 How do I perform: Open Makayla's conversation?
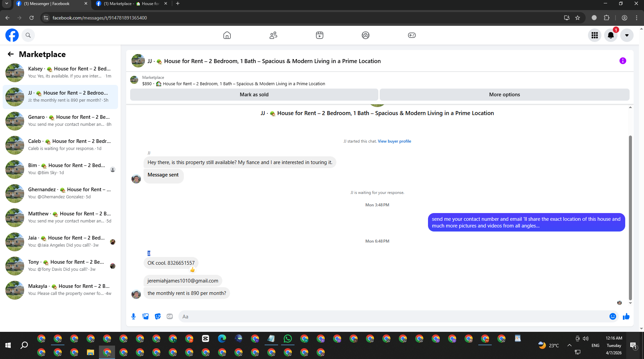click(x=60, y=290)
